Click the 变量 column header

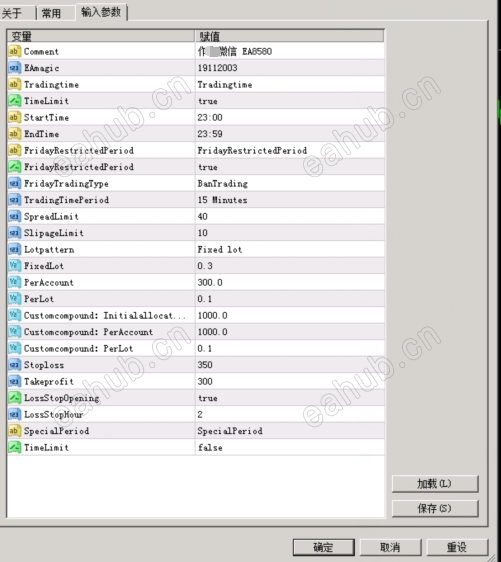[101, 36]
